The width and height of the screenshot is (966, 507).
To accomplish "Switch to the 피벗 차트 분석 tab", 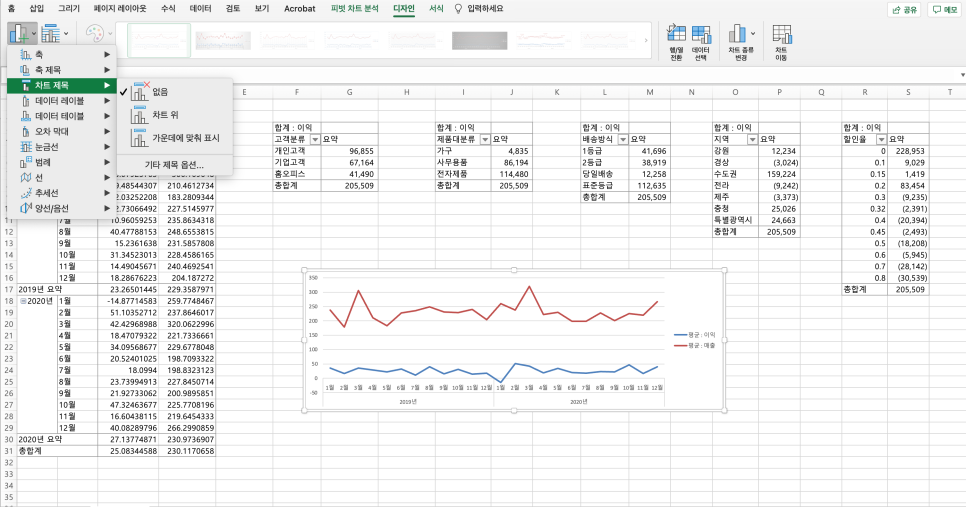I will coord(354,9).
